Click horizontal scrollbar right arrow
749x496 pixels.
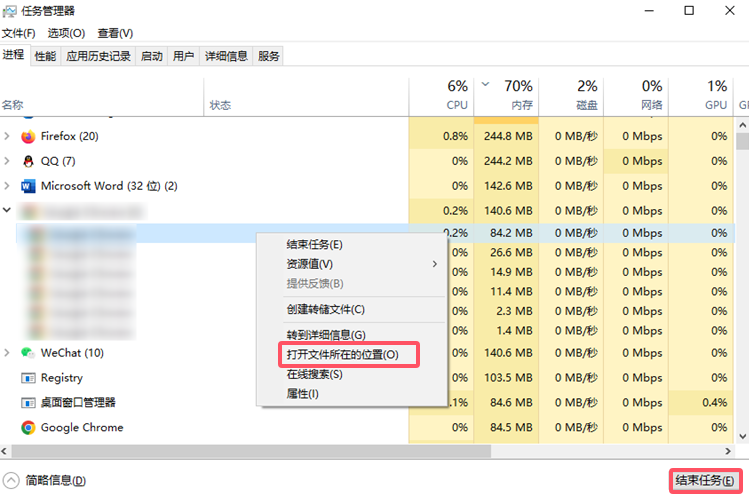point(728,451)
